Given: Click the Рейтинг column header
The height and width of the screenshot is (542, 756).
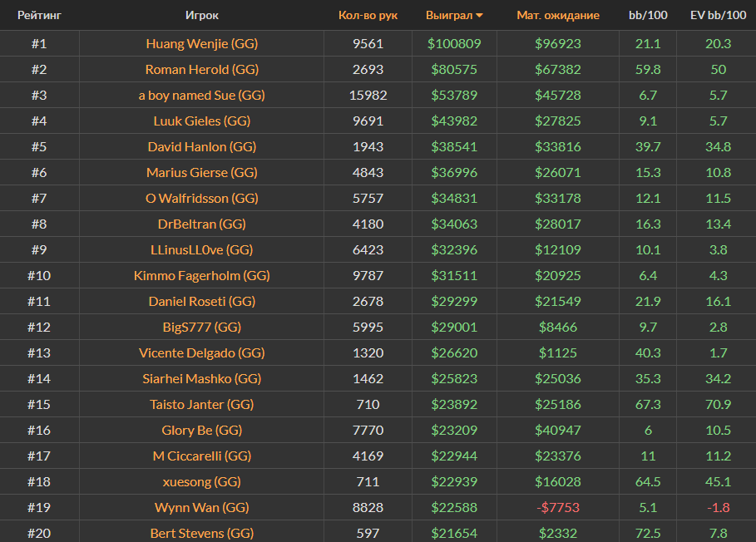Looking at the screenshot, I should [39, 15].
